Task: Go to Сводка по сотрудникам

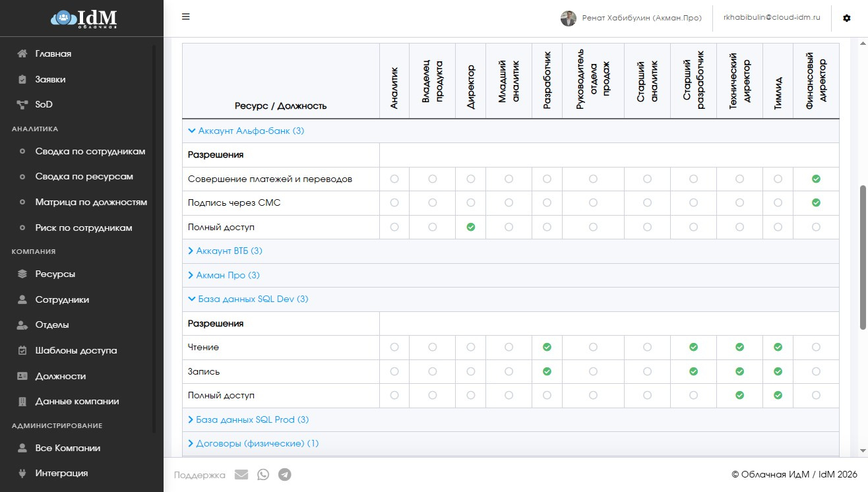Action: click(x=90, y=152)
